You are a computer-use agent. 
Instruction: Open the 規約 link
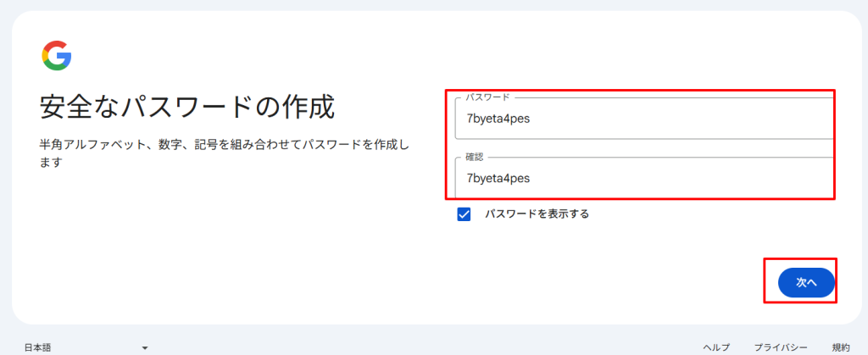coord(840,347)
